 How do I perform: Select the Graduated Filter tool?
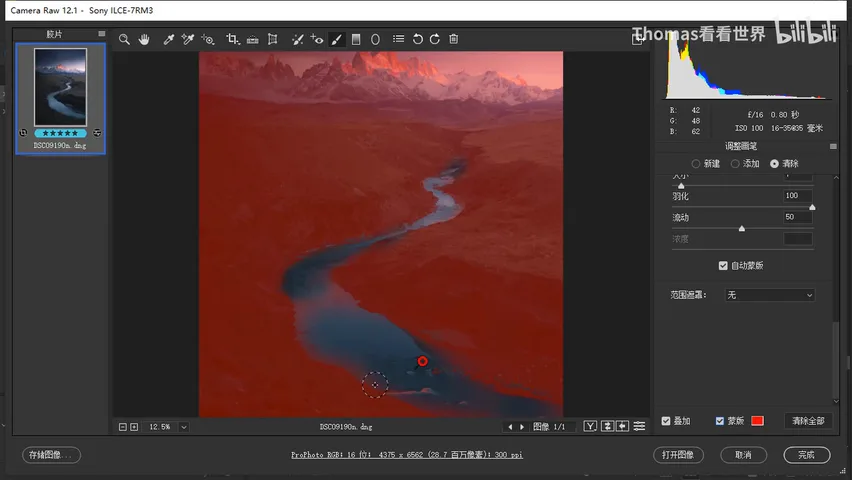coord(356,39)
